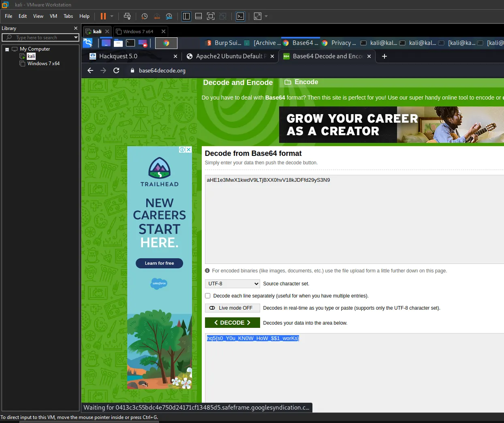Select Windows 7 x64 in library tree
Viewport: 504px width, 423px height.
(43, 64)
